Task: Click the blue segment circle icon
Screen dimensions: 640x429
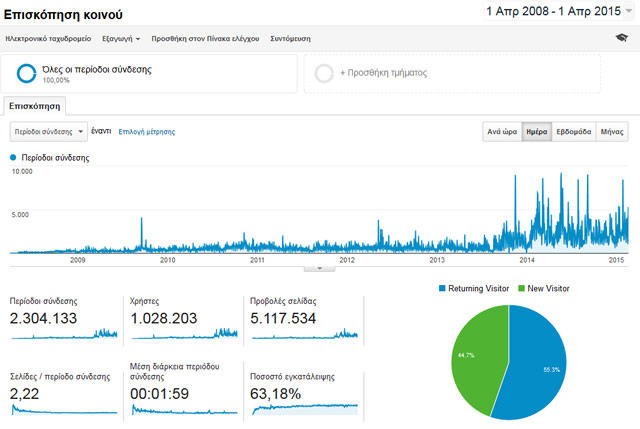Action: 27,73
